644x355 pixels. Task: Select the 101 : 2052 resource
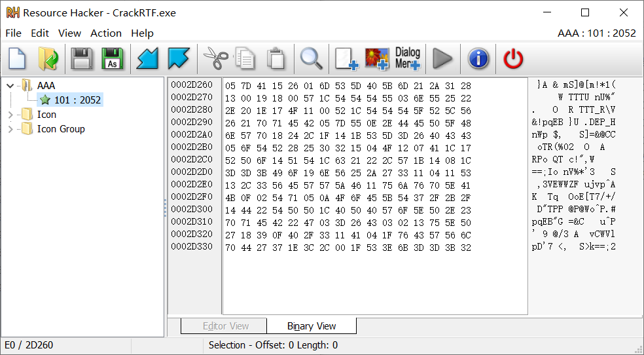pyautogui.click(x=78, y=100)
